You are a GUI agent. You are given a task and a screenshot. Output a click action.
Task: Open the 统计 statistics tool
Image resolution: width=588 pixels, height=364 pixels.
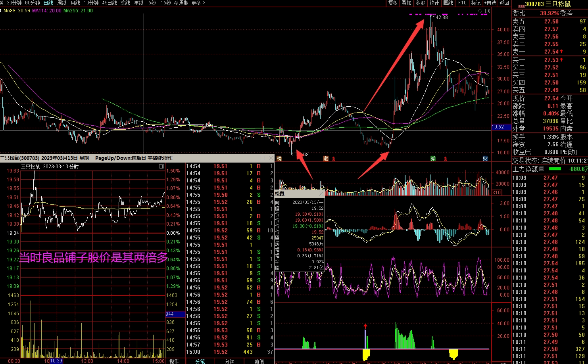point(434,3)
